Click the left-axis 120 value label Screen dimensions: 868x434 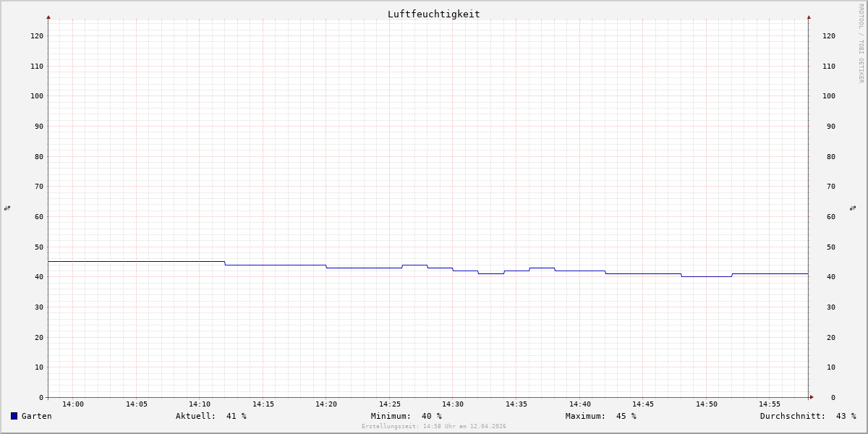pyautogui.click(x=37, y=35)
